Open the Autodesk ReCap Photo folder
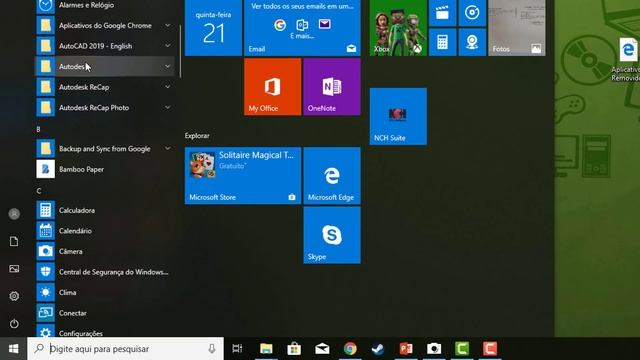The height and width of the screenshot is (360, 640). pos(105,107)
